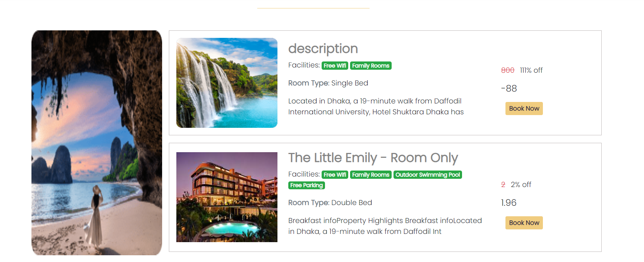
Task: Click the Double Bed room type text
Action: coord(351,203)
